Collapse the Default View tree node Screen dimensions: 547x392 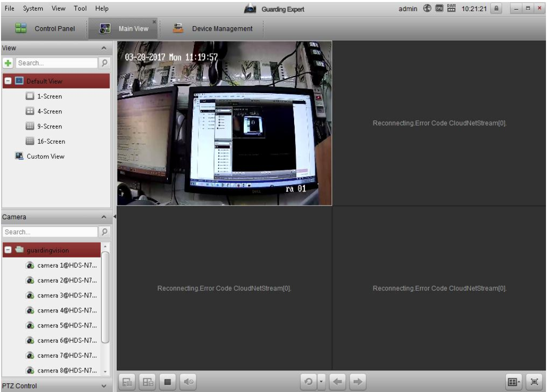[8, 81]
